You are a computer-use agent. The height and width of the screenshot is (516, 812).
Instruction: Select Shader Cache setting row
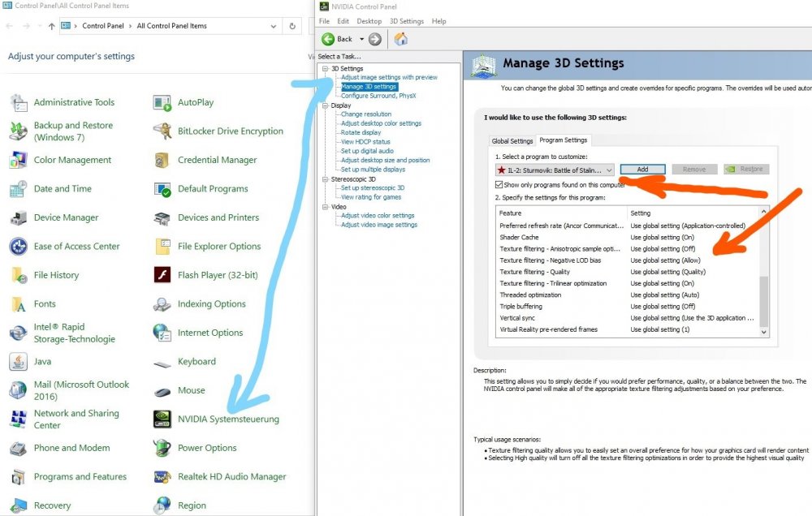click(627, 237)
